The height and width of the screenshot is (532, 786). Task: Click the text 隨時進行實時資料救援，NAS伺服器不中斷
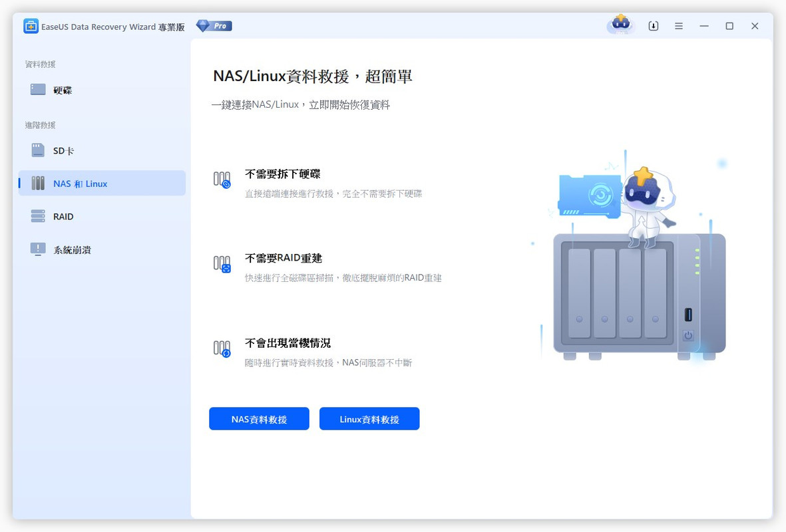point(328,362)
